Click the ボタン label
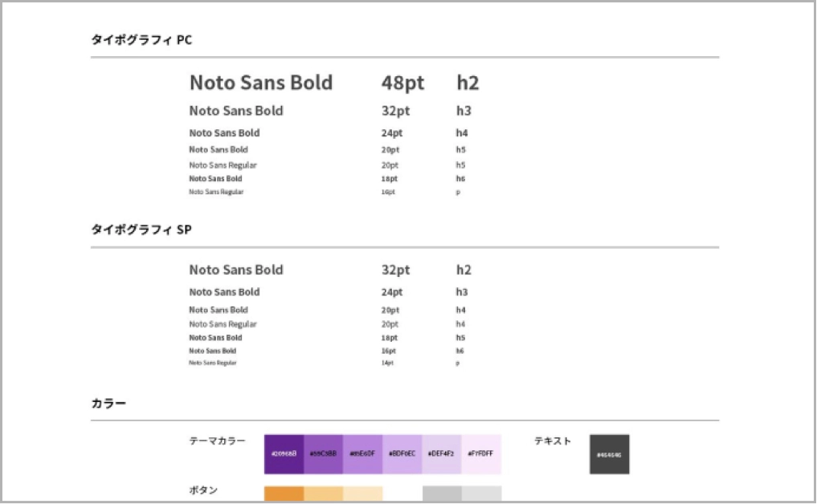The height and width of the screenshot is (504, 817). pos(203,490)
